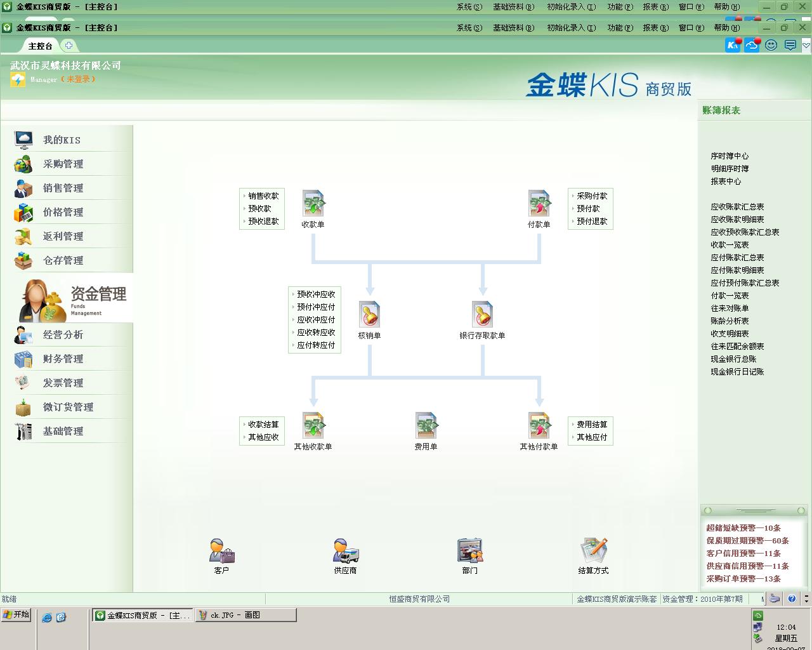Click the 预付退款 link

click(592, 222)
